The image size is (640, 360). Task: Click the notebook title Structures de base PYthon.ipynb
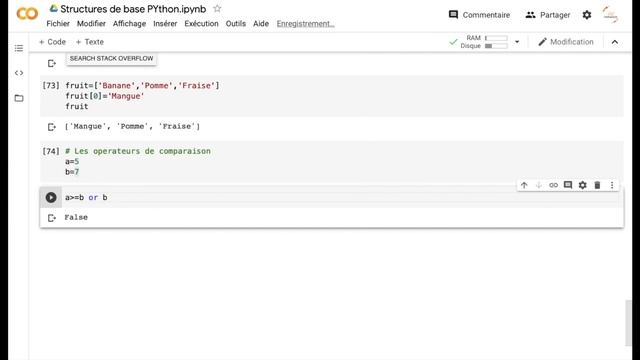(x=133, y=9)
